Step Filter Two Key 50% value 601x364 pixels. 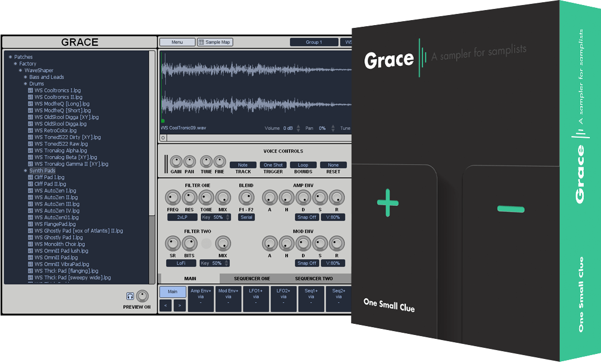click(227, 263)
